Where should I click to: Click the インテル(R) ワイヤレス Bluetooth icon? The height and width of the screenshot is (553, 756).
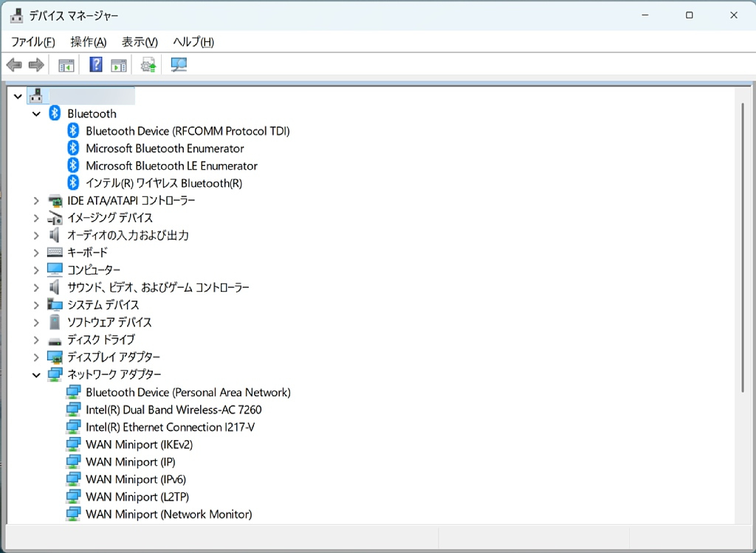[73, 182]
